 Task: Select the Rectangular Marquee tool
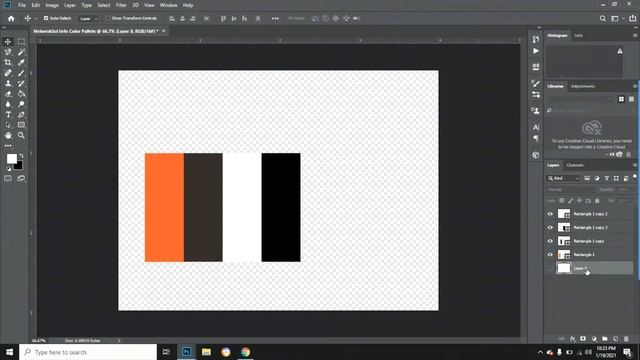tap(21, 42)
